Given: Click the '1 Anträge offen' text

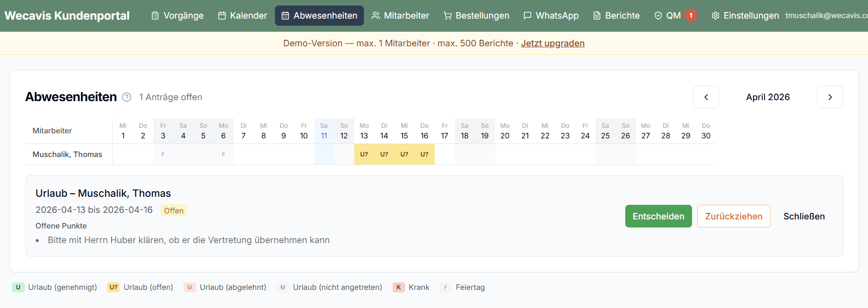Looking at the screenshot, I should 171,97.
